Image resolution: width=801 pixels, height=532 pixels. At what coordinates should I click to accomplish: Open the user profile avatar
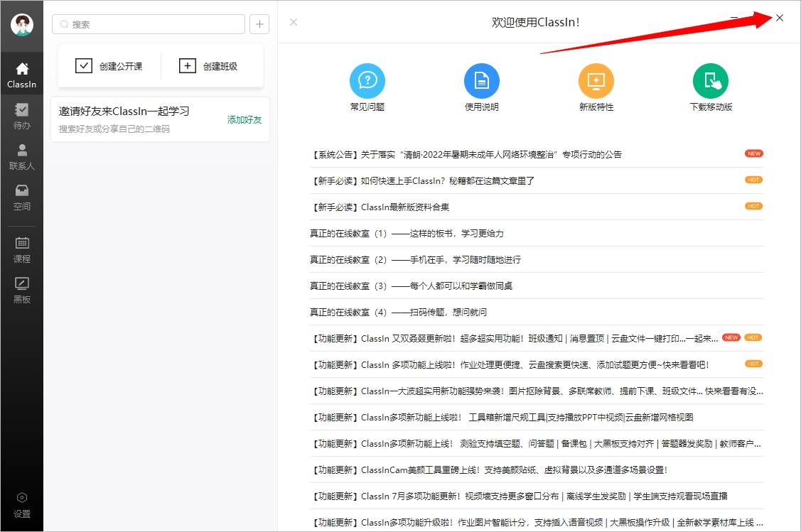pyautogui.click(x=22, y=25)
